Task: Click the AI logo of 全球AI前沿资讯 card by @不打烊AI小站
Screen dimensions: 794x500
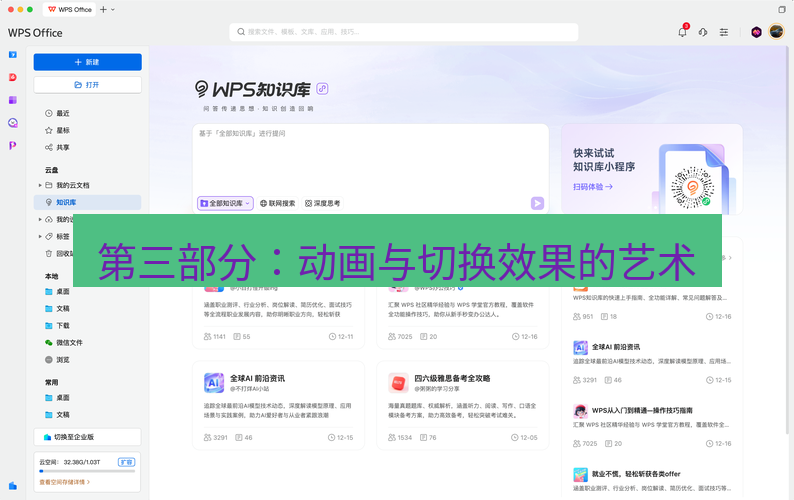Action: coord(214,383)
